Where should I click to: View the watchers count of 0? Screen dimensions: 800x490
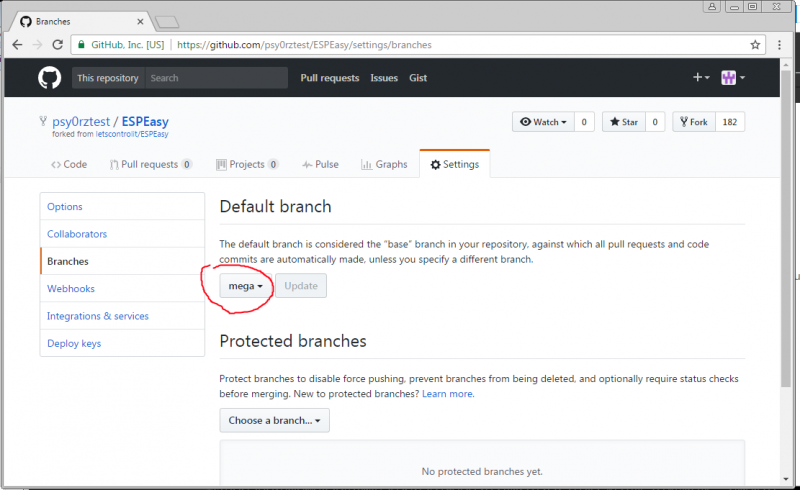tap(584, 122)
